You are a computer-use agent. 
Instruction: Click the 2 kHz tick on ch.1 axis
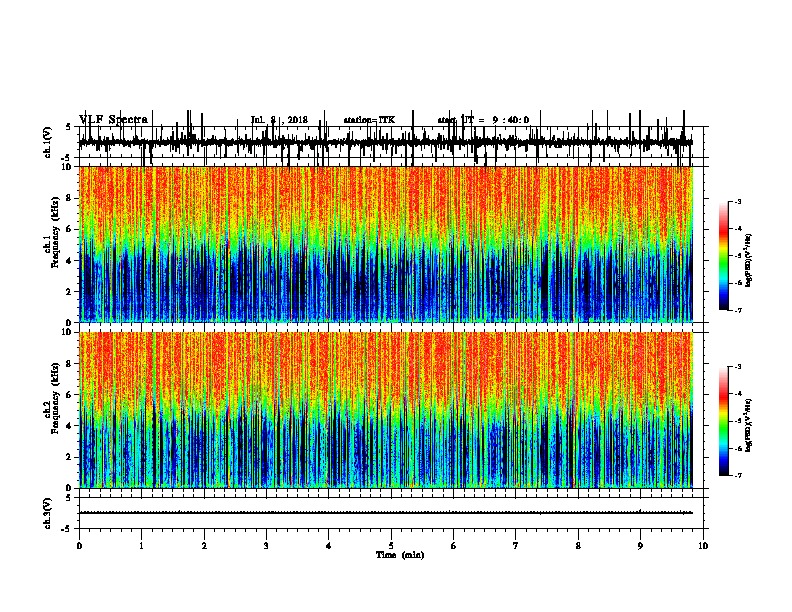70,291
